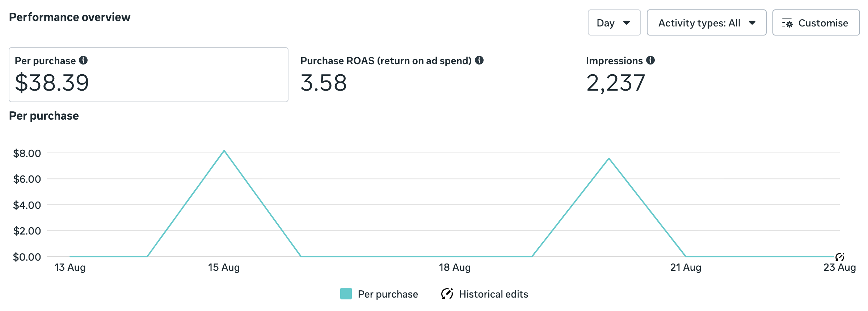Click the Purchase ROAS info icon
This screenshot has height=311, width=868.
(479, 60)
